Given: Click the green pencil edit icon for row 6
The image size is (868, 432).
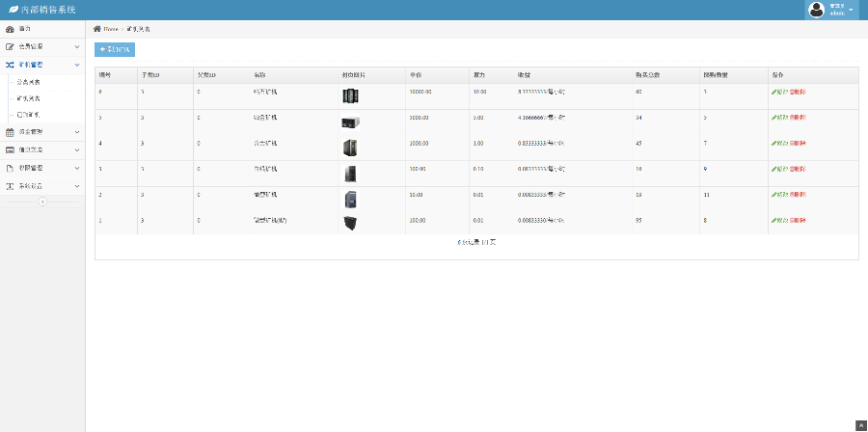Looking at the screenshot, I should point(773,93).
